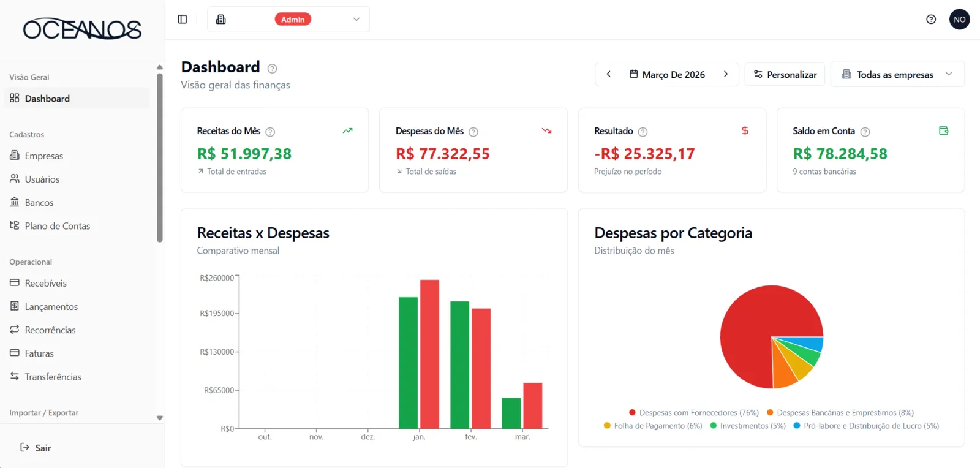Open Faturas in the sidebar
The height and width of the screenshot is (468, 980).
(77, 353)
